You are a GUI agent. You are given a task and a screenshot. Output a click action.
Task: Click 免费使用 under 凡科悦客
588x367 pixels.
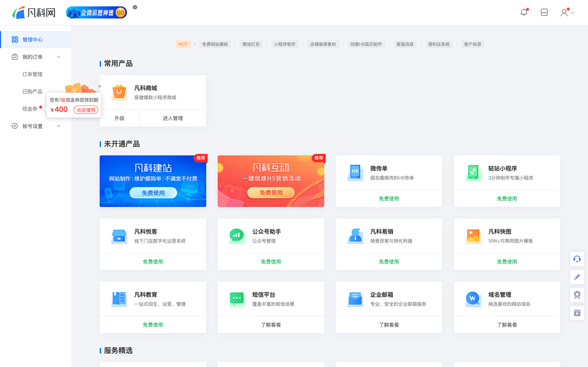coord(153,262)
